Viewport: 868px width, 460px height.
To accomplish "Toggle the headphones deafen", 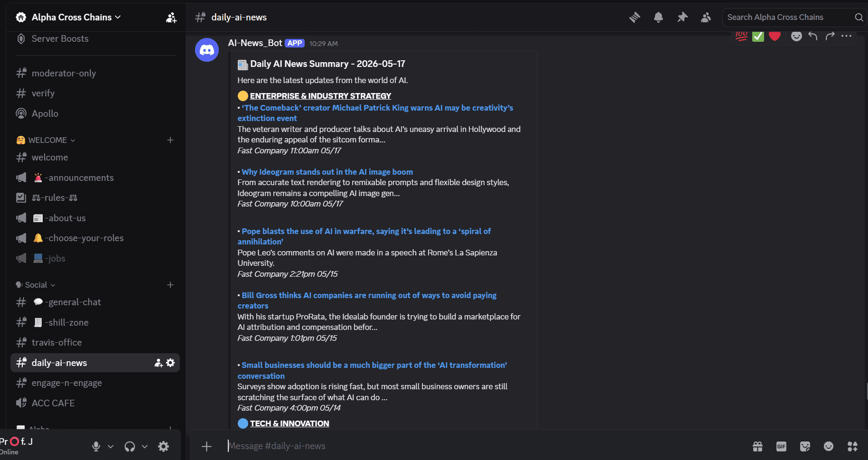I will click(x=130, y=446).
